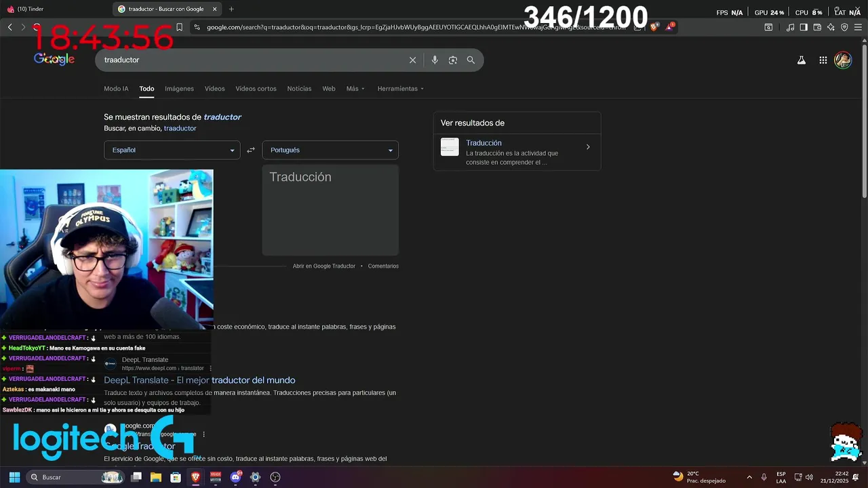Expand the Más search filter menu

[355, 89]
